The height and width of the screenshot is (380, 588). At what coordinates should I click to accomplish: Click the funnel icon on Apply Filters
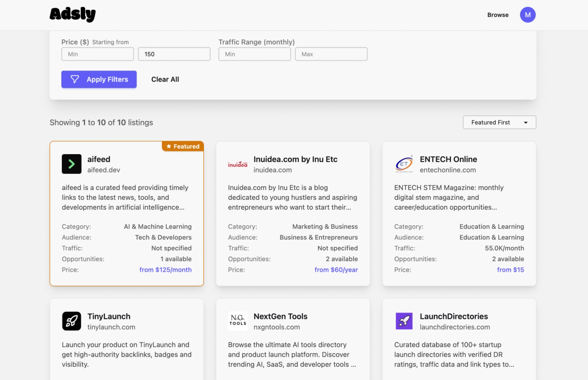point(75,79)
